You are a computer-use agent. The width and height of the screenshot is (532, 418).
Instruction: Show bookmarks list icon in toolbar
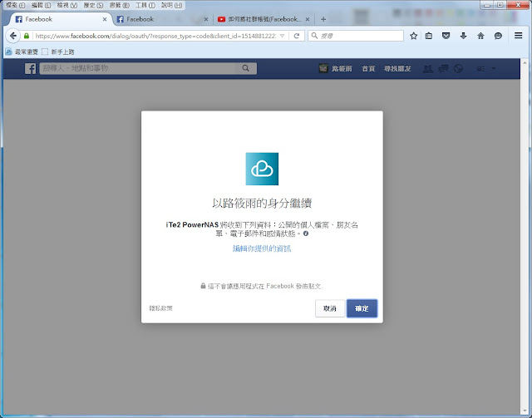point(429,36)
